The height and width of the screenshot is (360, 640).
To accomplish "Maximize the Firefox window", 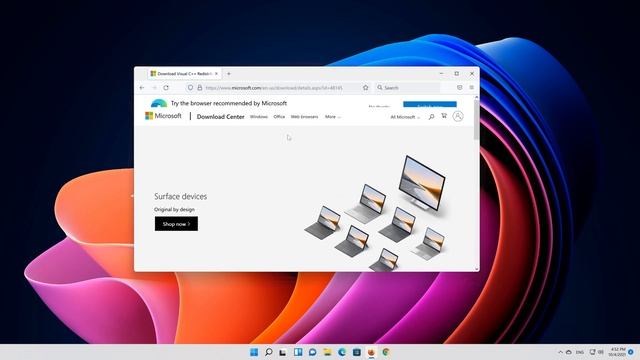I will [457, 74].
